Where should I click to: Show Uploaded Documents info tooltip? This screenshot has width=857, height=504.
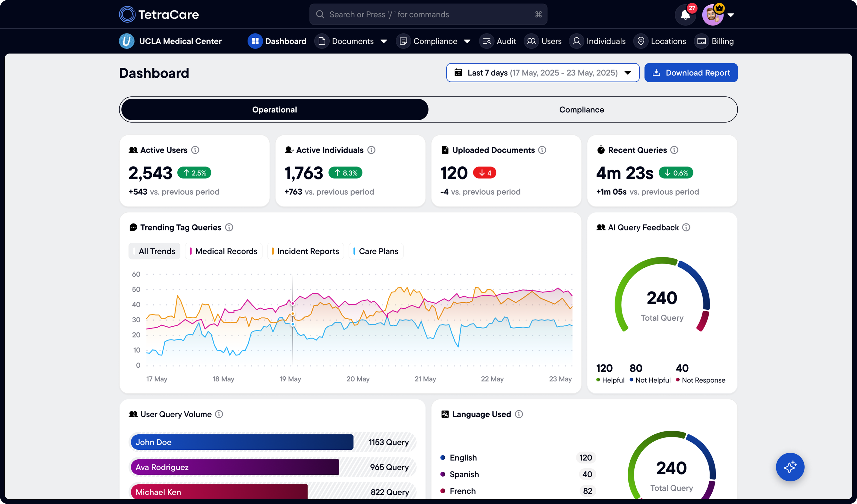(542, 150)
